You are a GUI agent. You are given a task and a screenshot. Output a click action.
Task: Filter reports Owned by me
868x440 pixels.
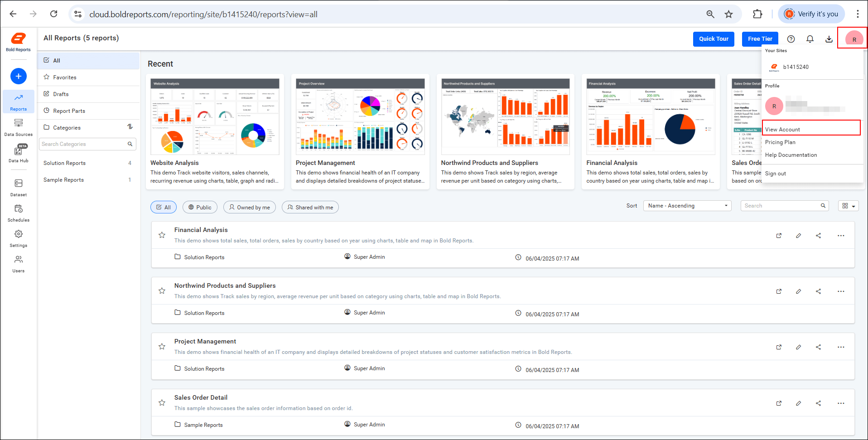coord(250,207)
